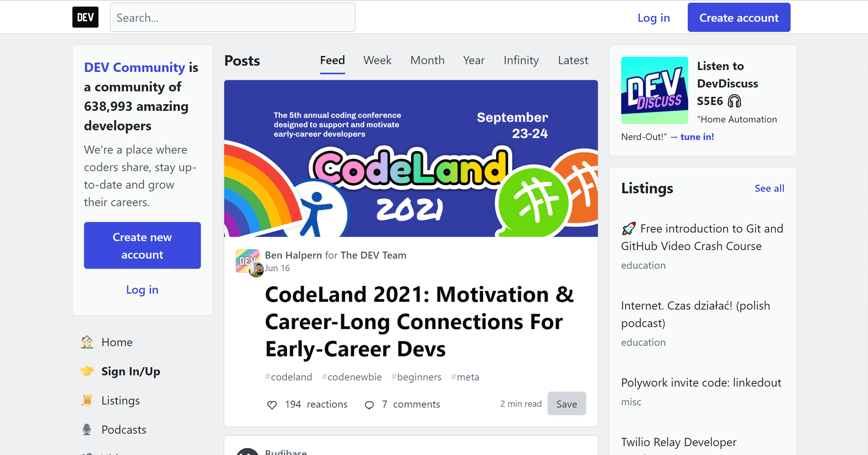Click the Podcasts microphone icon
This screenshot has height=455, width=868.
point(87,430)
